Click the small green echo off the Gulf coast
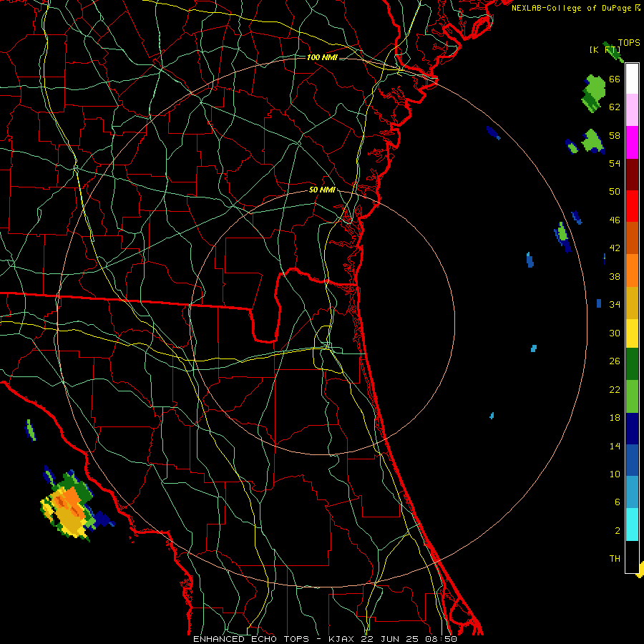This screenshot has width=644, height=644. (x=30, y=430)
